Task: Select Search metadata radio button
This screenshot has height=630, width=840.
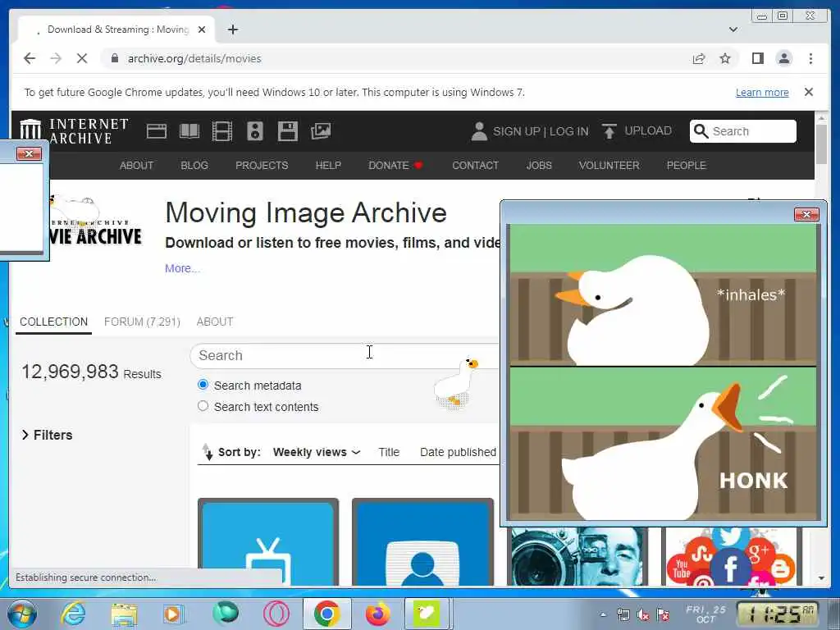Action: pyautogui.click(x=203, y=385)
